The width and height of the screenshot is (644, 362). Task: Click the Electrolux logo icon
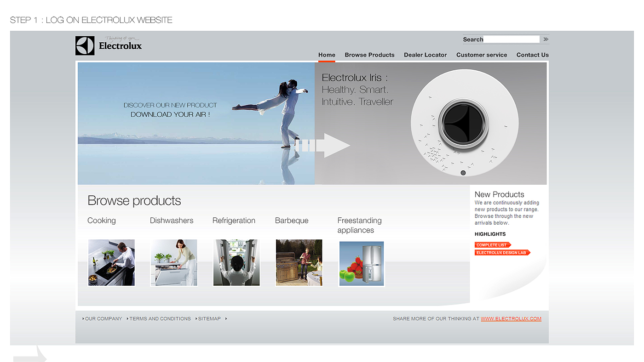[85, 45]
